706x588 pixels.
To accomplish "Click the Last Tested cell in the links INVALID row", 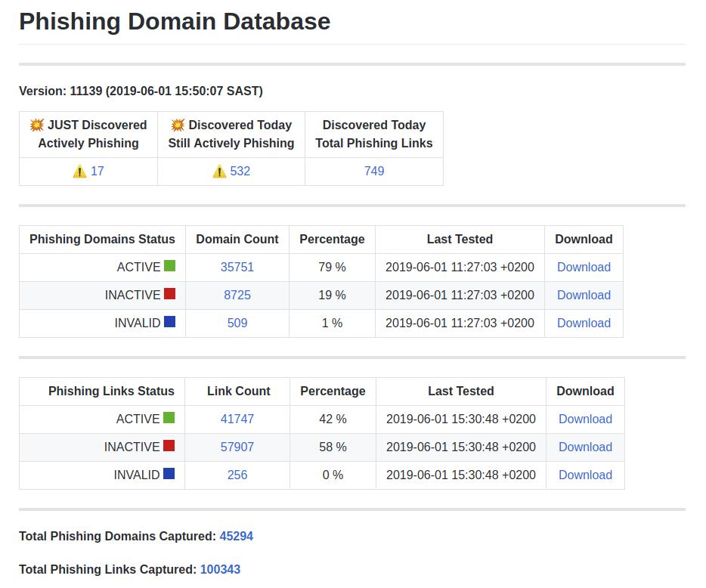I will click(x=461, y=475).
